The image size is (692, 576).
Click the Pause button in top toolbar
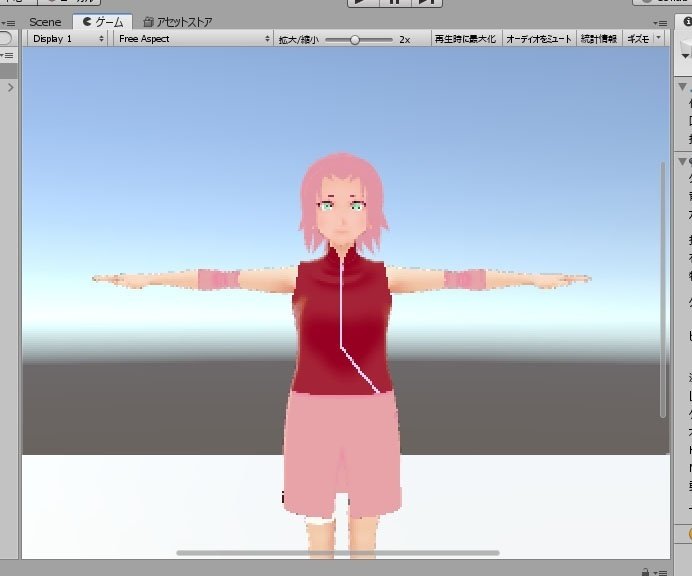click(x=395, y=3)
